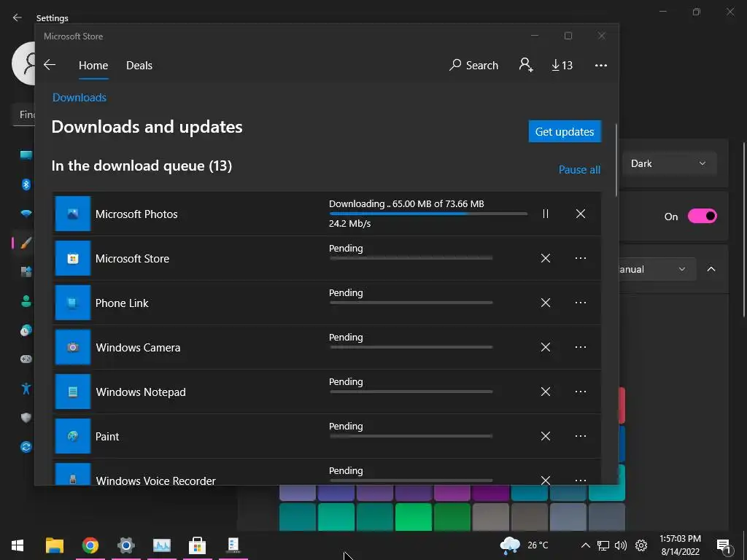Open more options for Microsoft Store row
This screenshot has width=747, height=560.
click(x=580, y=258)
